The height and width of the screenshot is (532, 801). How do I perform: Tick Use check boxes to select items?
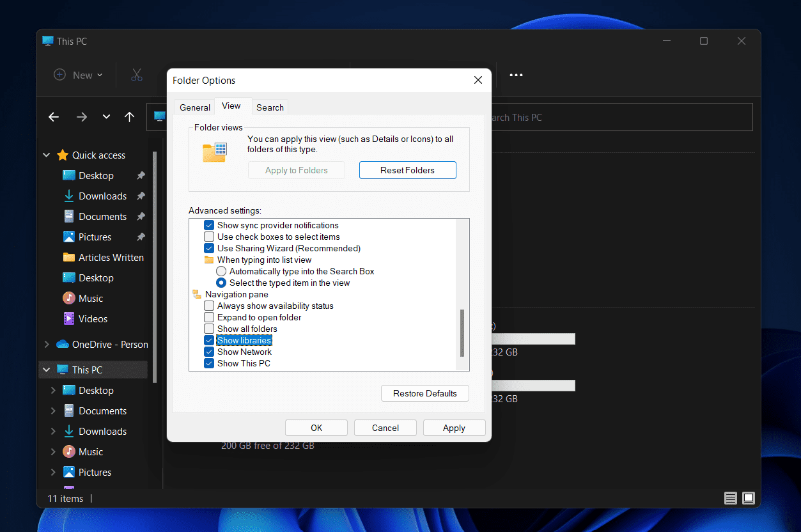point(209,237)
